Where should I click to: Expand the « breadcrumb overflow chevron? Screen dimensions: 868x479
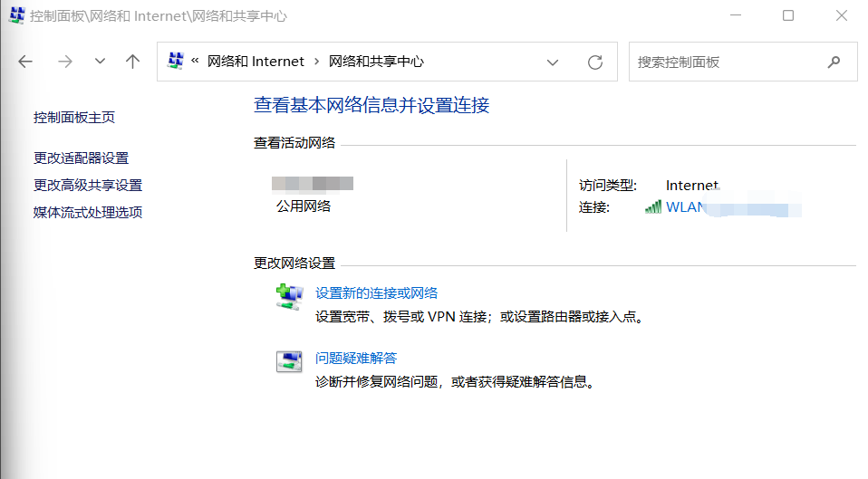tap(195, 62)
